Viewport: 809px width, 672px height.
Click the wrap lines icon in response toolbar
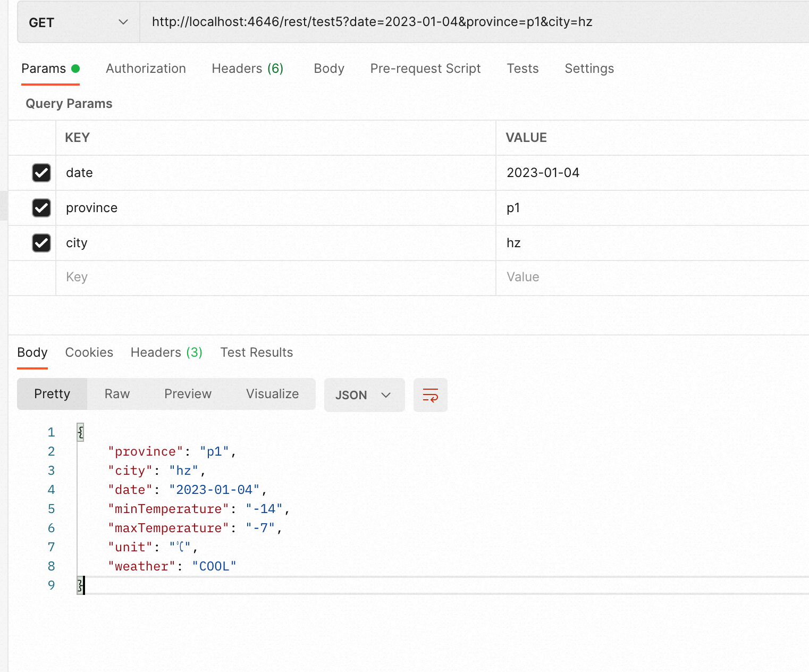pos(430,395)
